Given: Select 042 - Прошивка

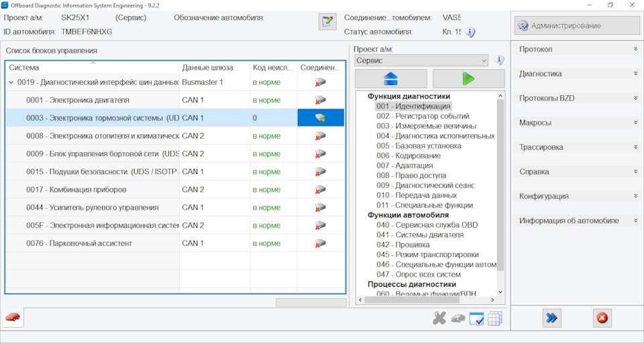Looking at the screenshot, I should pyautogui.click(x=403, y=245).
